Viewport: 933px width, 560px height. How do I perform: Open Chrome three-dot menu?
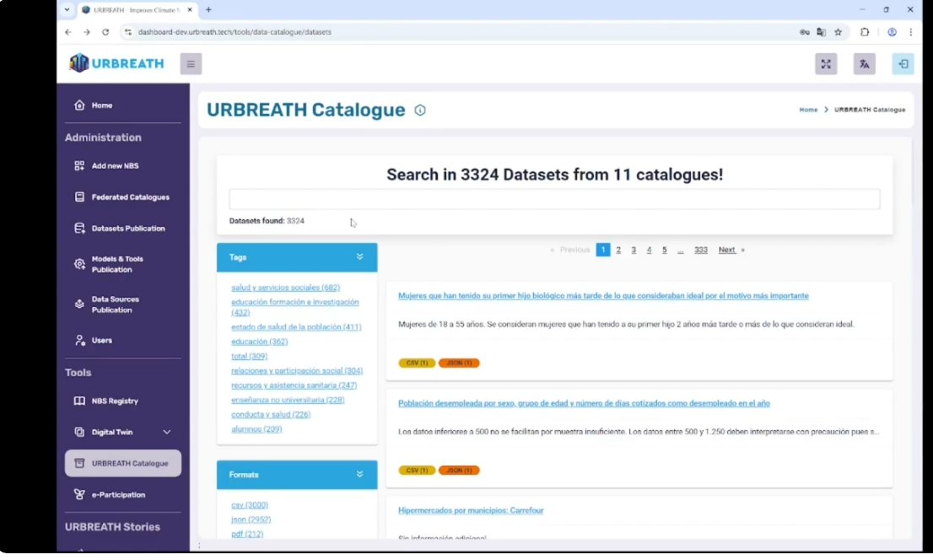click(911, 32)
